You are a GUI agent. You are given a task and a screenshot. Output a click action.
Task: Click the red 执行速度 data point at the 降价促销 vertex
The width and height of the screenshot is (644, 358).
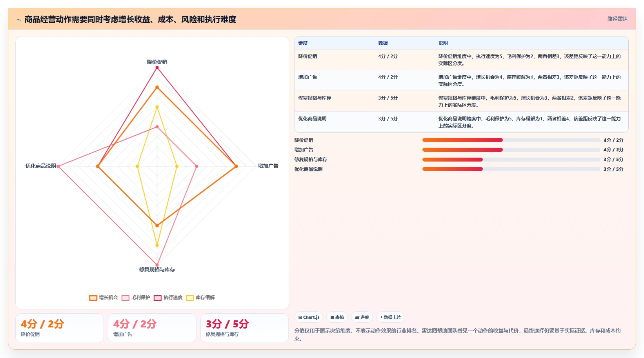[x=157, y=67]
